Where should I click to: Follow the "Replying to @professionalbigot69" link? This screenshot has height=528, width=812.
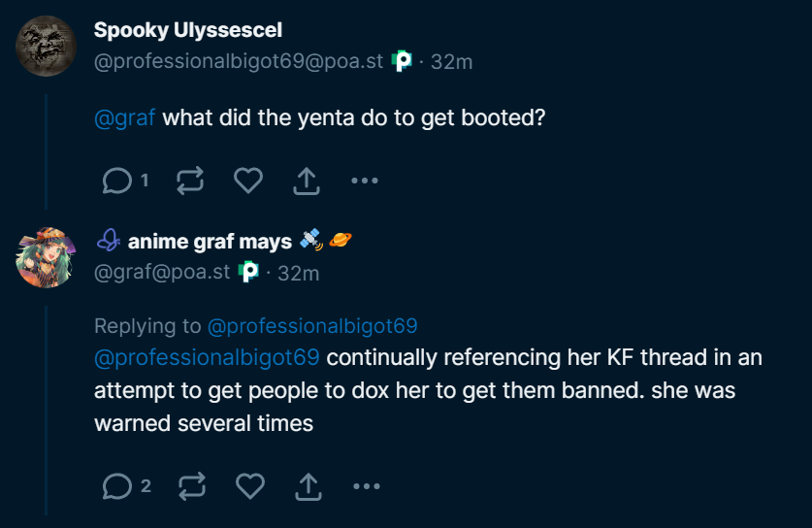pyautogui.click(x=312, y=325)
